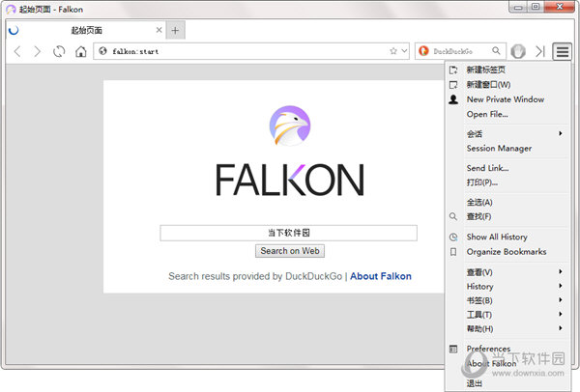
Task: Open Show All History menu entry
Action: click(x=507, y=237)
